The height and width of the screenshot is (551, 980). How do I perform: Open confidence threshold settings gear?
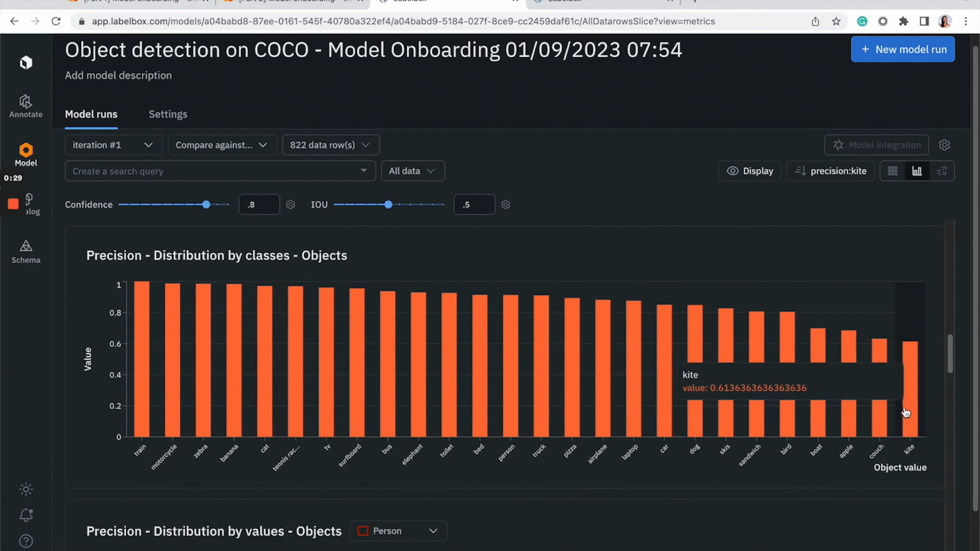coord(290,205)
